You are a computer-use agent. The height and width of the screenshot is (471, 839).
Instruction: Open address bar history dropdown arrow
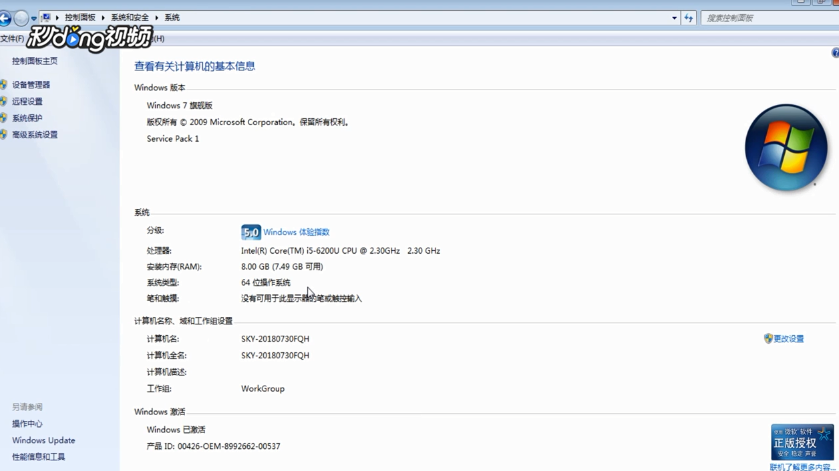tap(674, 18)
